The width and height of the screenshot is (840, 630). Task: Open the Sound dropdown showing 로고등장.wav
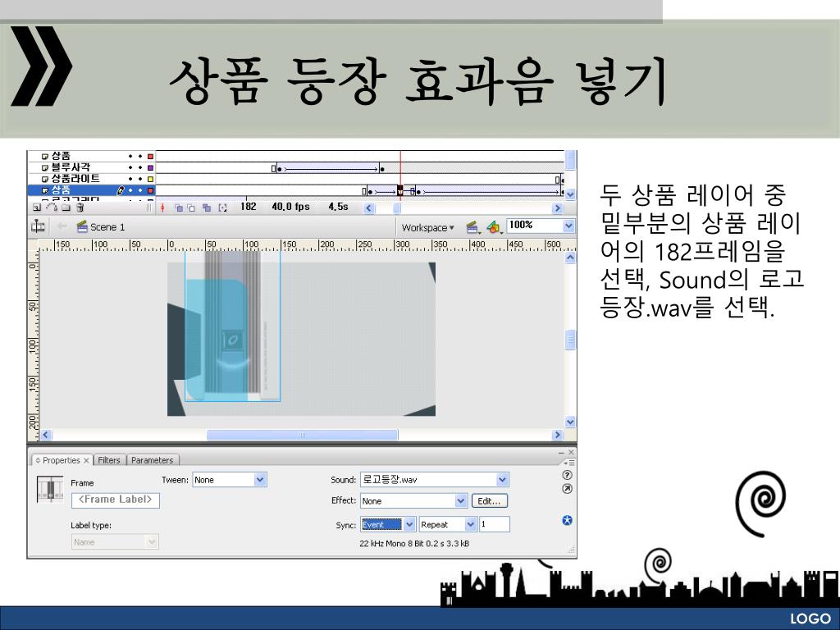click(x=435, y=479)
